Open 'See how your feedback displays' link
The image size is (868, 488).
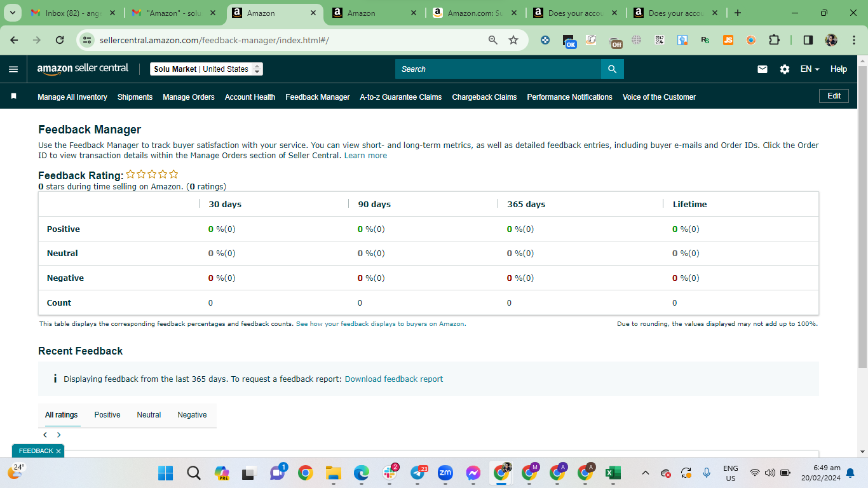click(x=381, y=324)
